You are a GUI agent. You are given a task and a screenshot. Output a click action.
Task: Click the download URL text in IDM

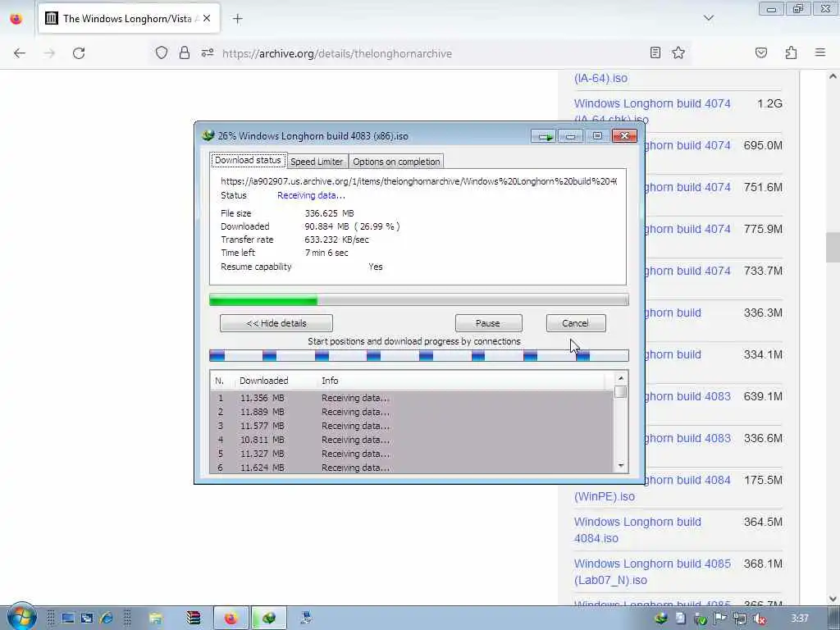418,181
